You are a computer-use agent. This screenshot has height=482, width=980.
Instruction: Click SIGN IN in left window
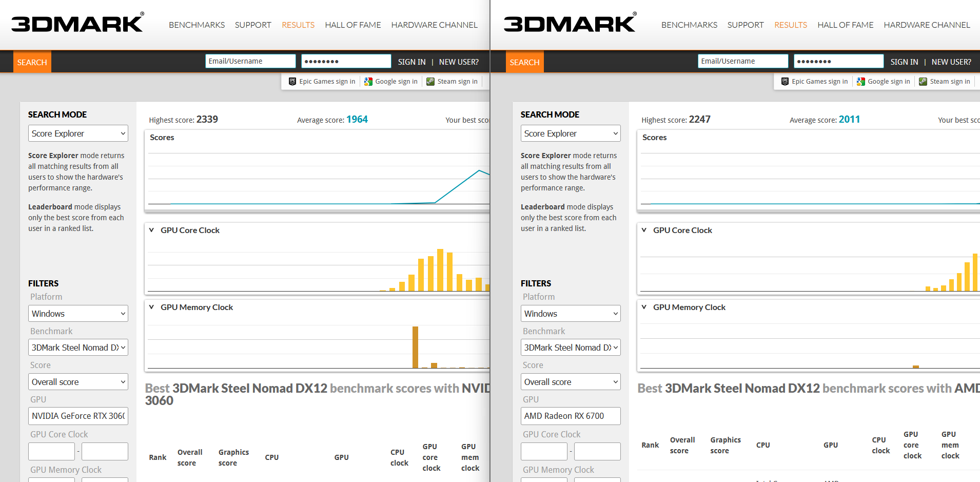click(412, 62)
